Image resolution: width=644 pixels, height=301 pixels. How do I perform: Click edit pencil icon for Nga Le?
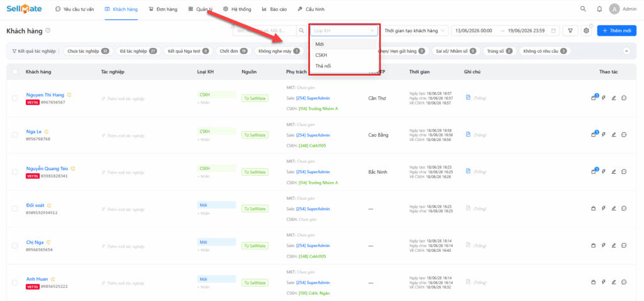click(614, 135)
